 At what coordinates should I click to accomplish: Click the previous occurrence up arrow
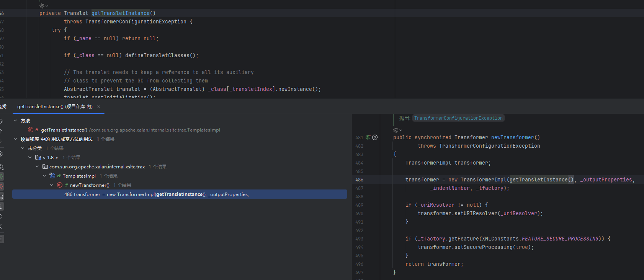tap(1, 131)
